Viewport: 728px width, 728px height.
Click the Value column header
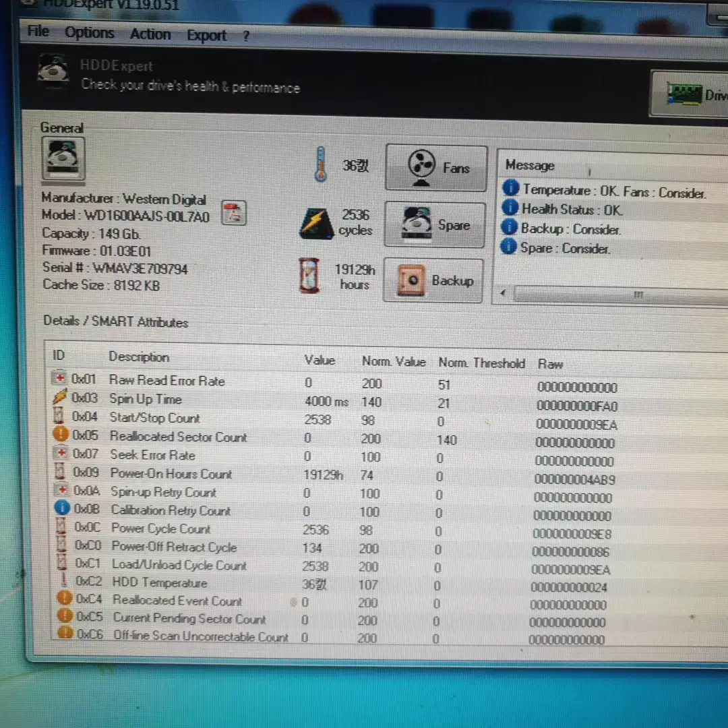point(320,360)
